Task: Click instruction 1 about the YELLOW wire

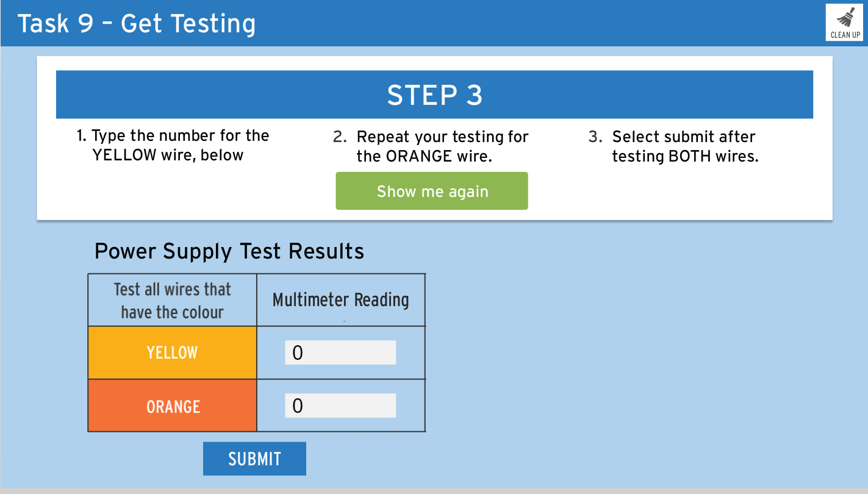Action: 173,145
